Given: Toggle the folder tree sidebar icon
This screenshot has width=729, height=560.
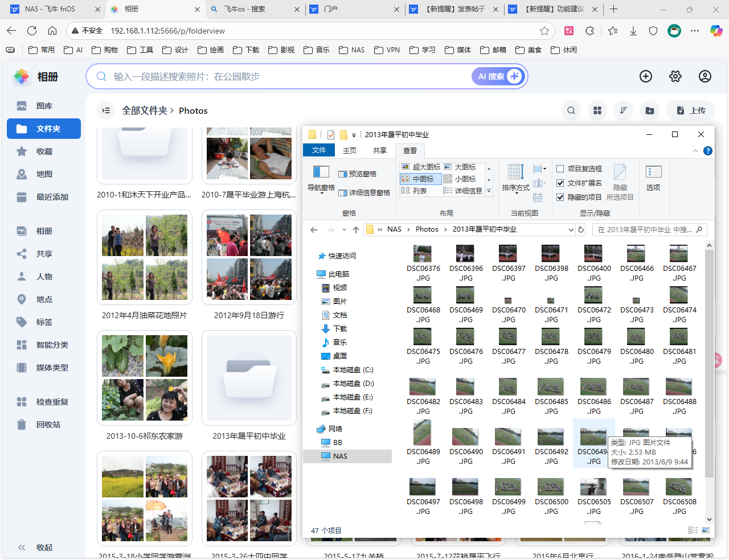Looking at the screenshot, I should (x=105, y=110).
